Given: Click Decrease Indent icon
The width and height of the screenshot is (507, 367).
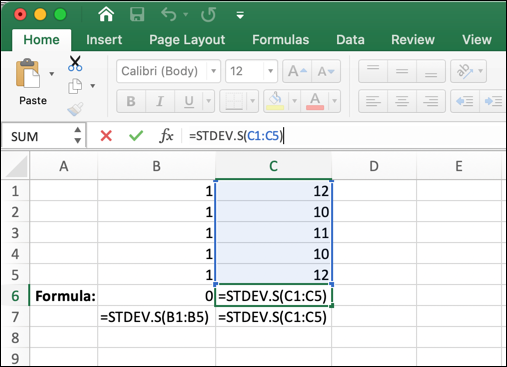Looking at the screenshot, I should tap(465, 101).
